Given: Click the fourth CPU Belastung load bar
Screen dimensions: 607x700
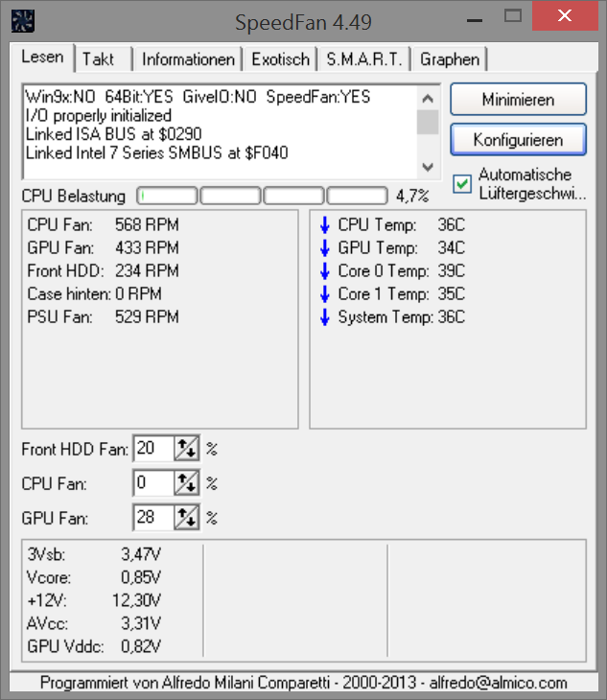Looking at the screenshot, I should 357,196.
